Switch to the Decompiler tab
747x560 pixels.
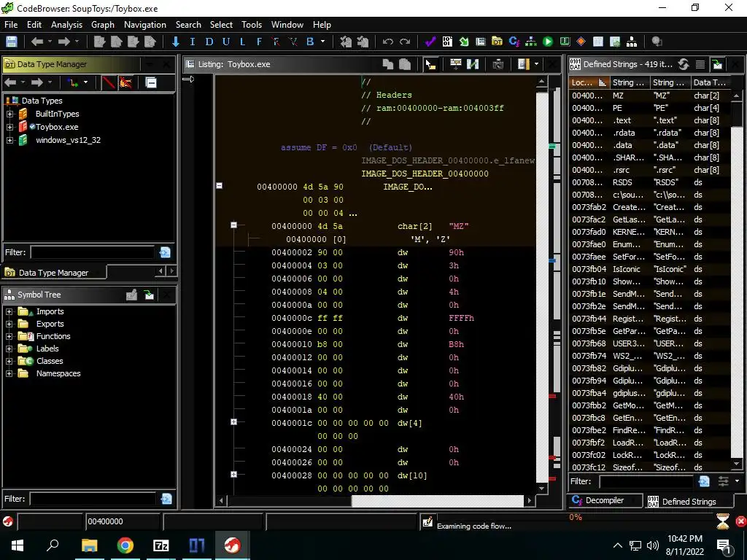604,500
